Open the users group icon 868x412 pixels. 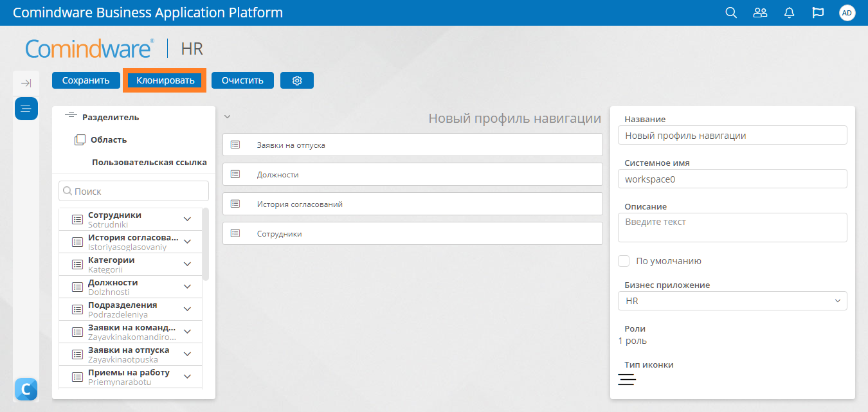pyautogui.click(x=761, y=13)
